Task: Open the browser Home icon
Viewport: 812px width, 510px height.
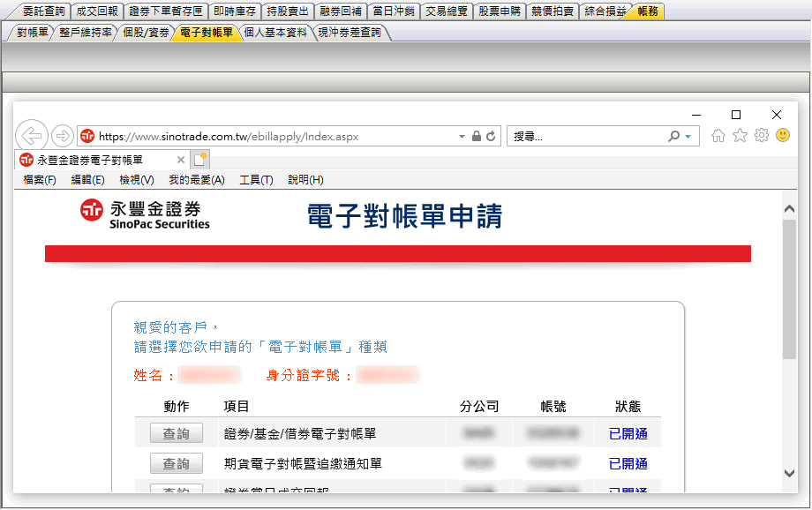Action: point(718,136)
